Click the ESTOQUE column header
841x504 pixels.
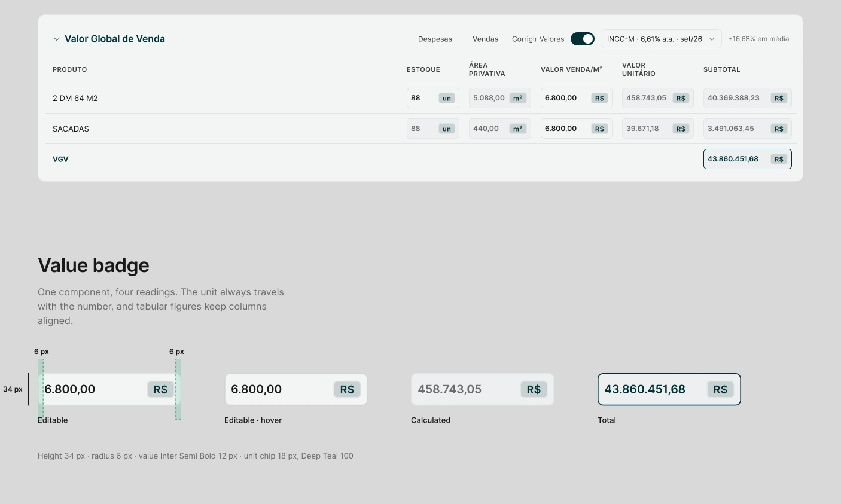coord(423,69)
